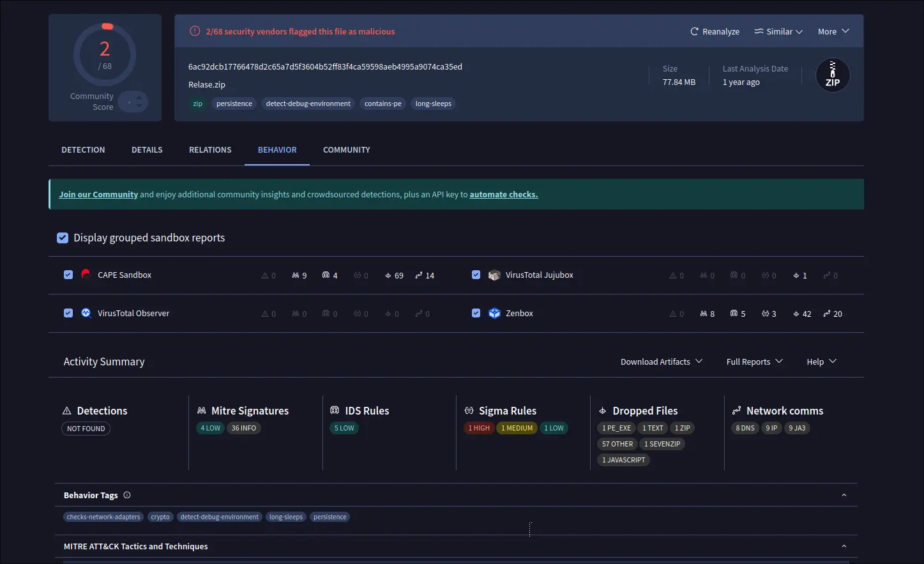The image size is (924, 564).
Task: Click the VirusTotal Observer logo icon
Action: point(86,313)
